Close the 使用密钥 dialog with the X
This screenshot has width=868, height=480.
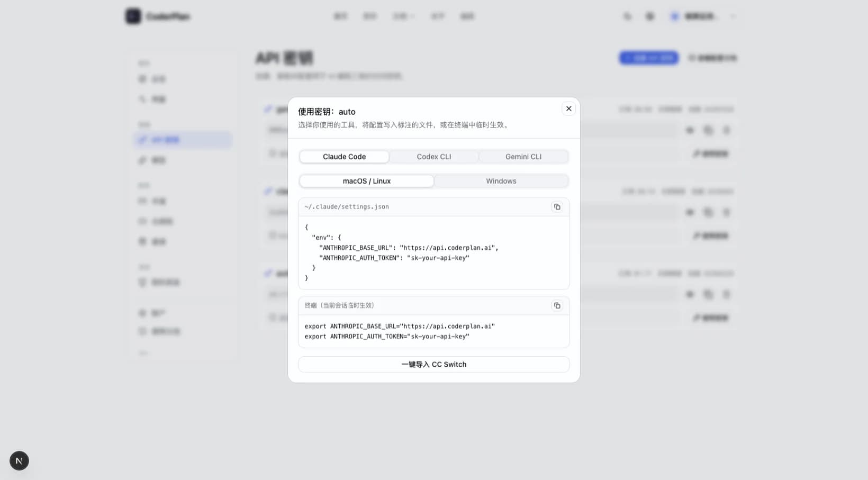point(568,108)
